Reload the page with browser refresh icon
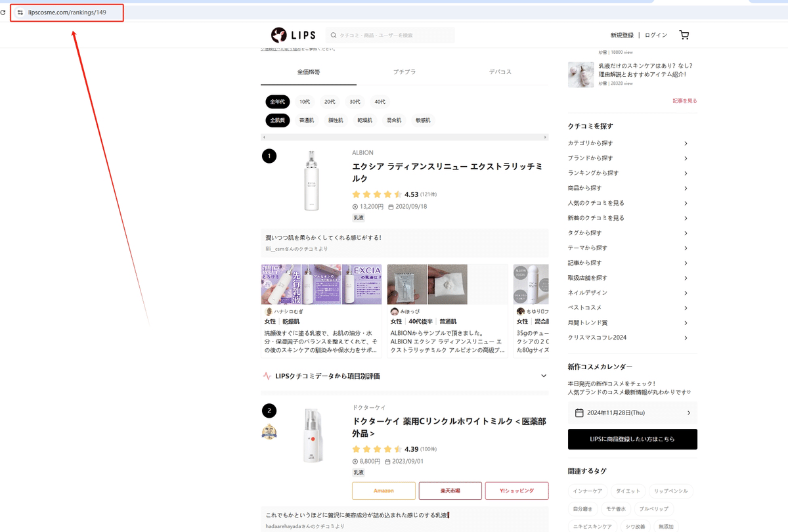The image size is (788, 532). coord(3,12)
